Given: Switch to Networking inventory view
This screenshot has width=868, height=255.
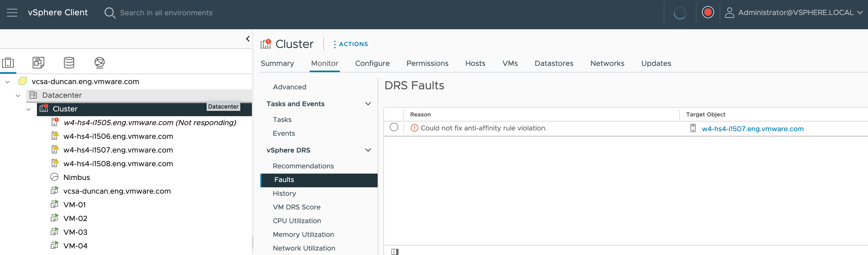Looking at the screenshot, I should click(x=99, y=63).
